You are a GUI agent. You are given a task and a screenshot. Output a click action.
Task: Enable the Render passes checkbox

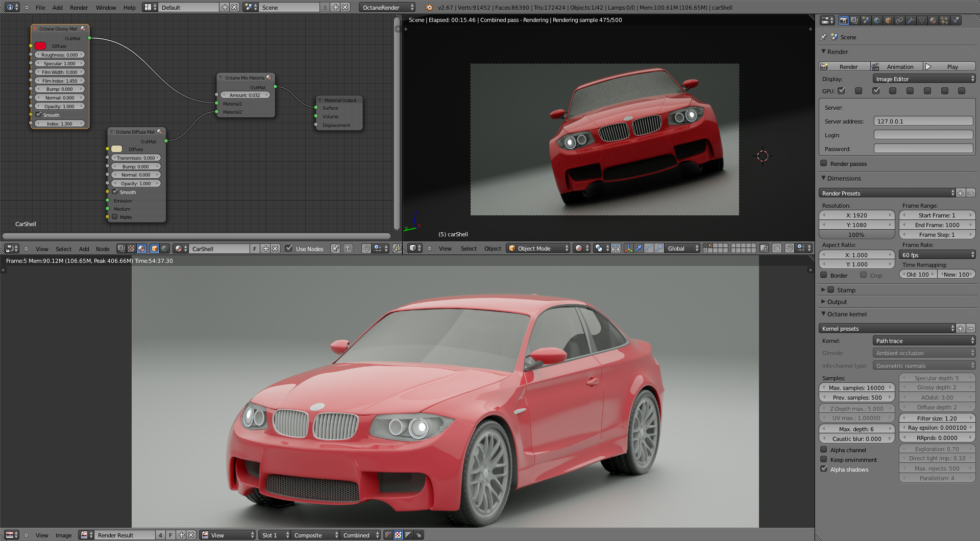click(x=823, y=163)
